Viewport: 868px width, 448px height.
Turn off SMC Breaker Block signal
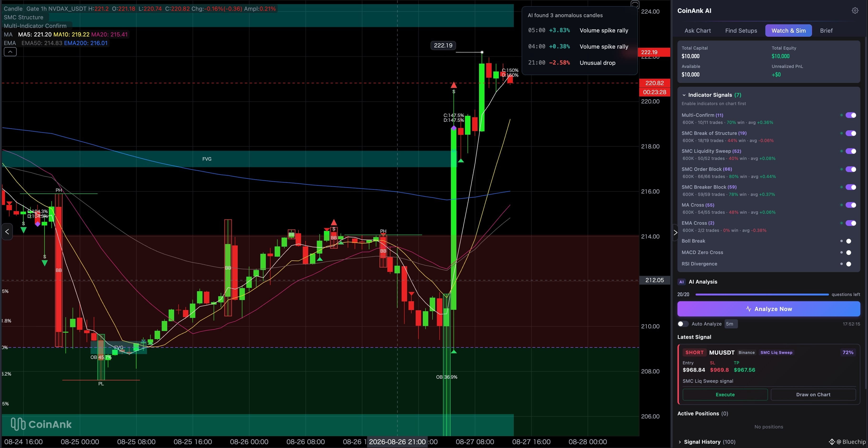tap(851, 187)
